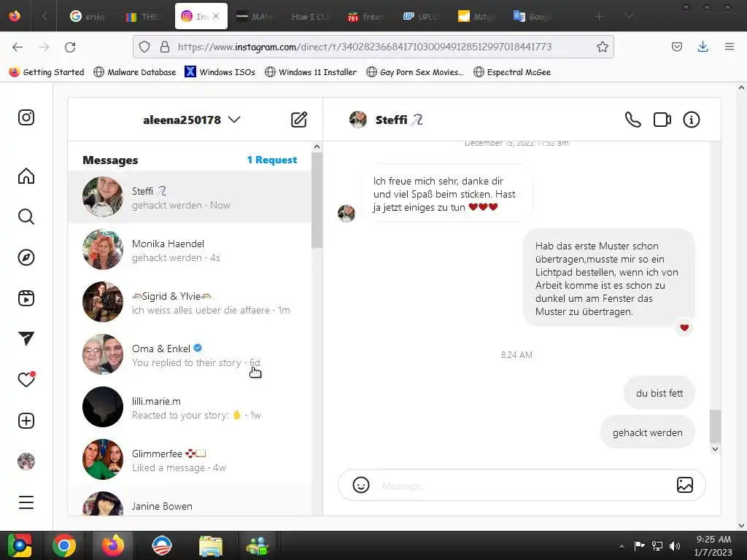Switch to the How I tab
Screen dimensions: 747x560
[309, 16]
